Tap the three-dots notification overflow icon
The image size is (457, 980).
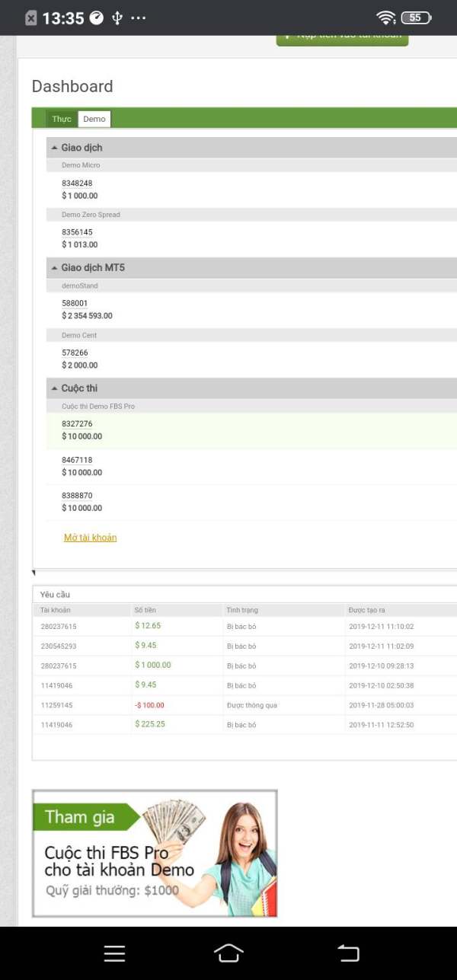tap(139, 18)
